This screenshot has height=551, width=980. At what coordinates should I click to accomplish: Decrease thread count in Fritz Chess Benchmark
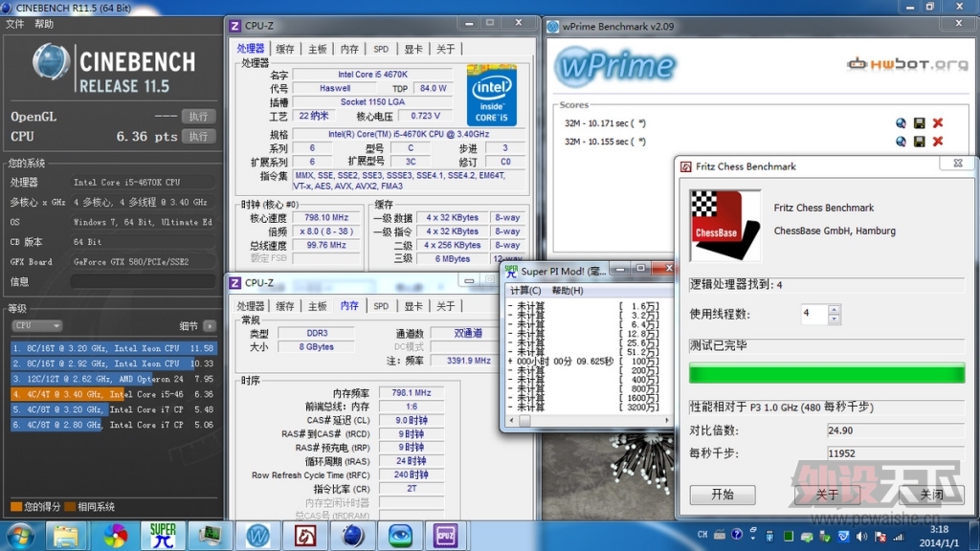point(834,319)
